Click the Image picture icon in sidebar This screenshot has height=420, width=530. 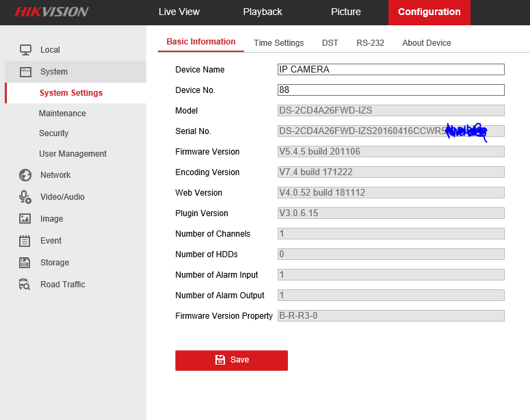25,219
